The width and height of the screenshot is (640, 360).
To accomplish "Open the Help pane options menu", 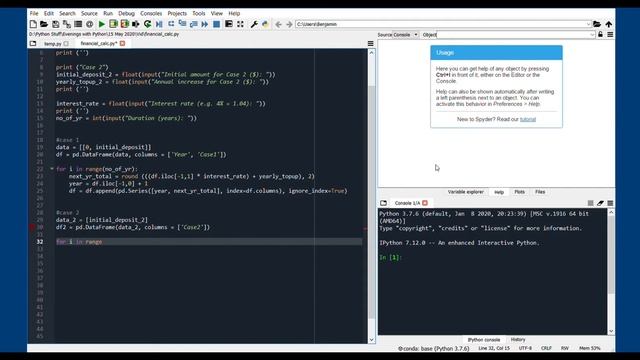I will click(610, 35).
